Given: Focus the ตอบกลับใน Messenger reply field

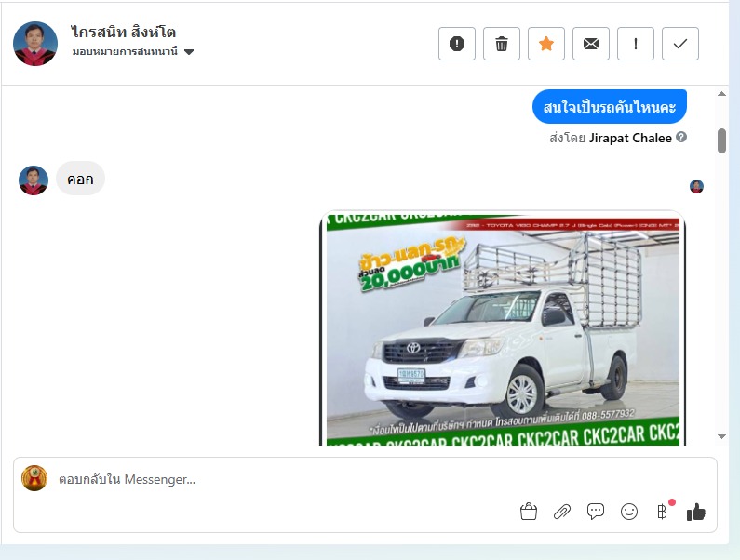Looking at the screenshot, I should coord(365,479).
